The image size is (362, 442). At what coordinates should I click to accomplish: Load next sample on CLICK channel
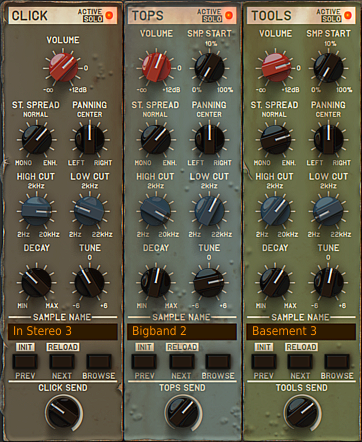62,361
